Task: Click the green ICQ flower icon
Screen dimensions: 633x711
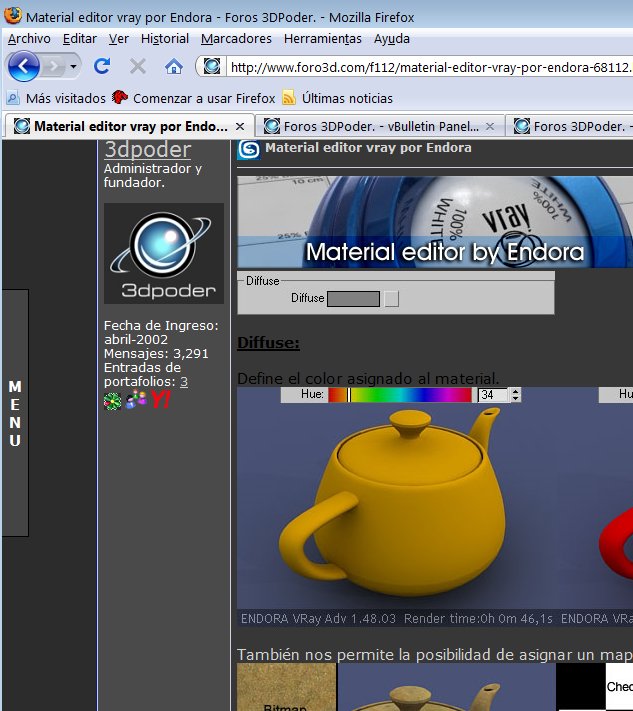Action: coord(112,401)
